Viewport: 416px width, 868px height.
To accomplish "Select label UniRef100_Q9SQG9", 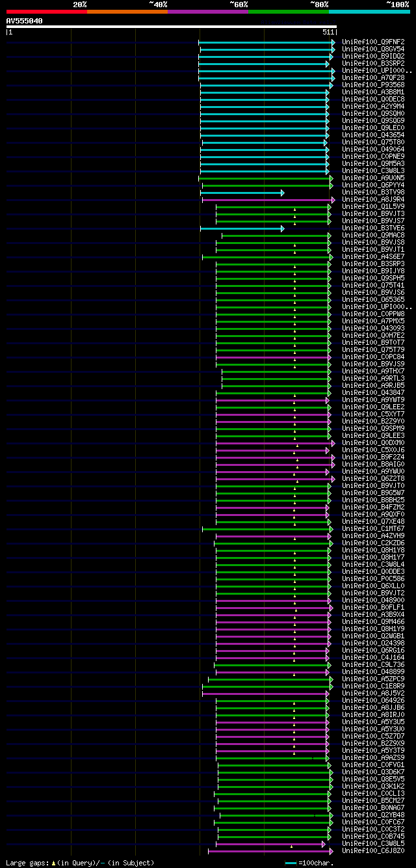I will (x=374, y=120).
